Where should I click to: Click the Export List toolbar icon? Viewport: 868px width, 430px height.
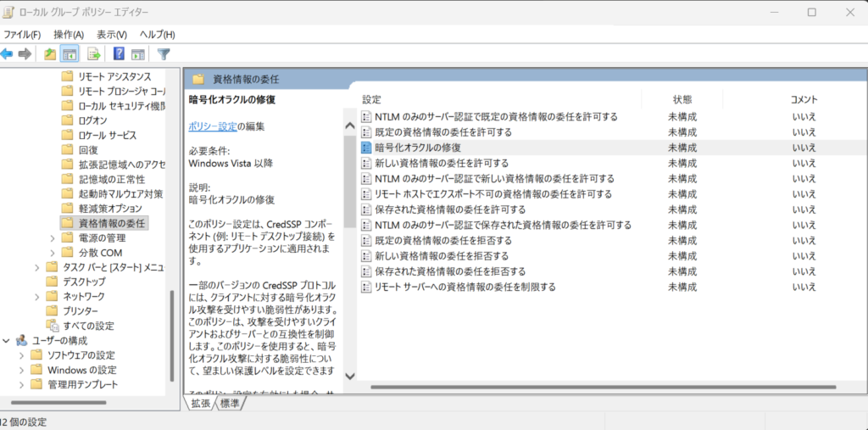pos(93,53)
